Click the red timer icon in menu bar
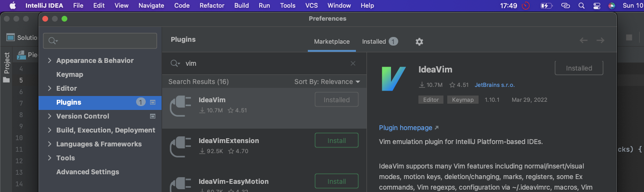 click(x=526, y=6)
